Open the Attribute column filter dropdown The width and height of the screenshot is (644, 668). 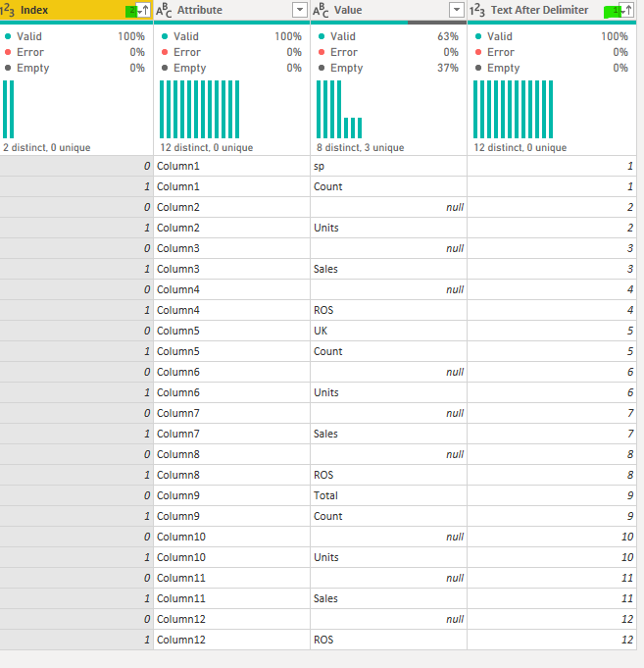click(x=300, y=10)
